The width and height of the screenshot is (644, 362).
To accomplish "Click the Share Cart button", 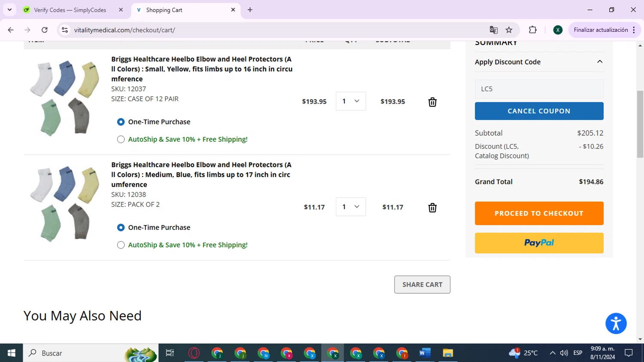I will (x=422, y=285).
